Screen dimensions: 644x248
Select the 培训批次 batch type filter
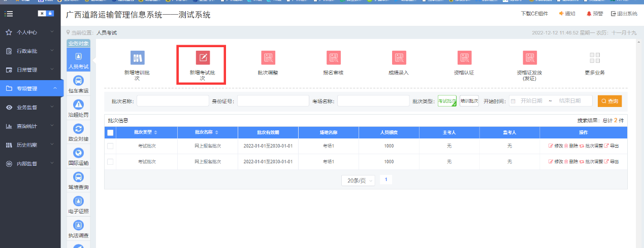(469, 101)
